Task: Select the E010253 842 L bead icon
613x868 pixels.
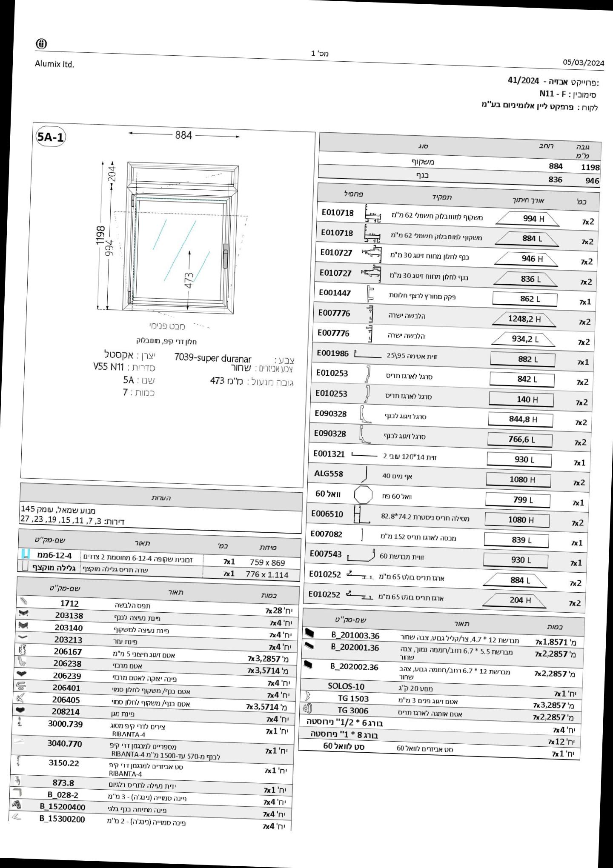Action: (367, 374)
